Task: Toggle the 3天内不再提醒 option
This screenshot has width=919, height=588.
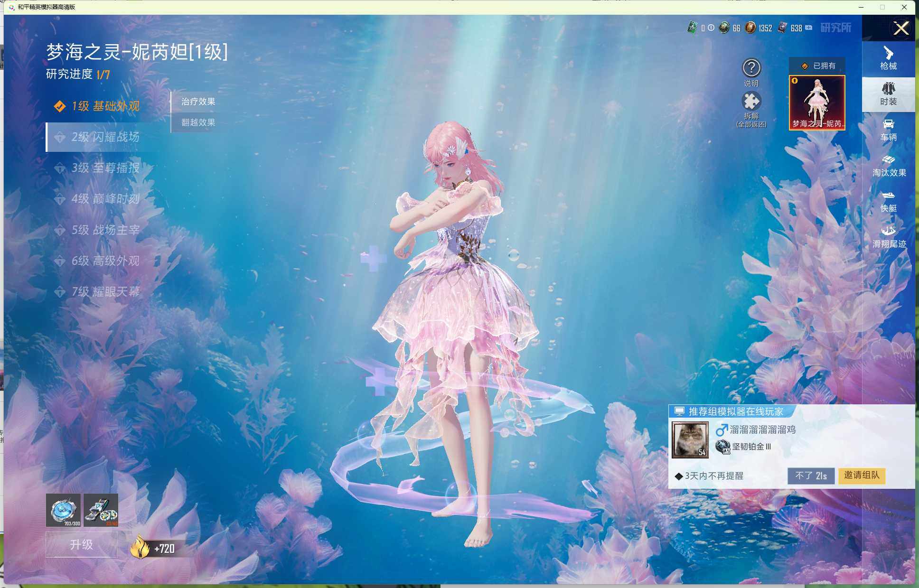Action: tap(679, 476)
